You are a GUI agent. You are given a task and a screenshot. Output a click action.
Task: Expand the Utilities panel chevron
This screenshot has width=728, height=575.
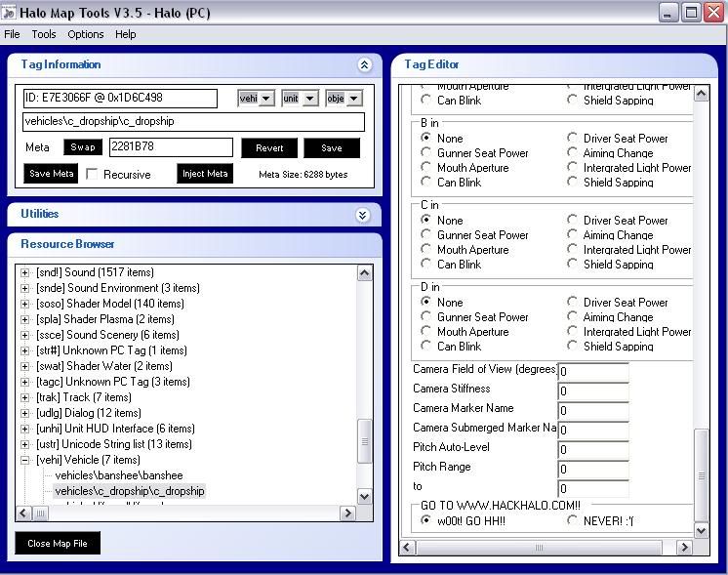(x=363, y=215)
